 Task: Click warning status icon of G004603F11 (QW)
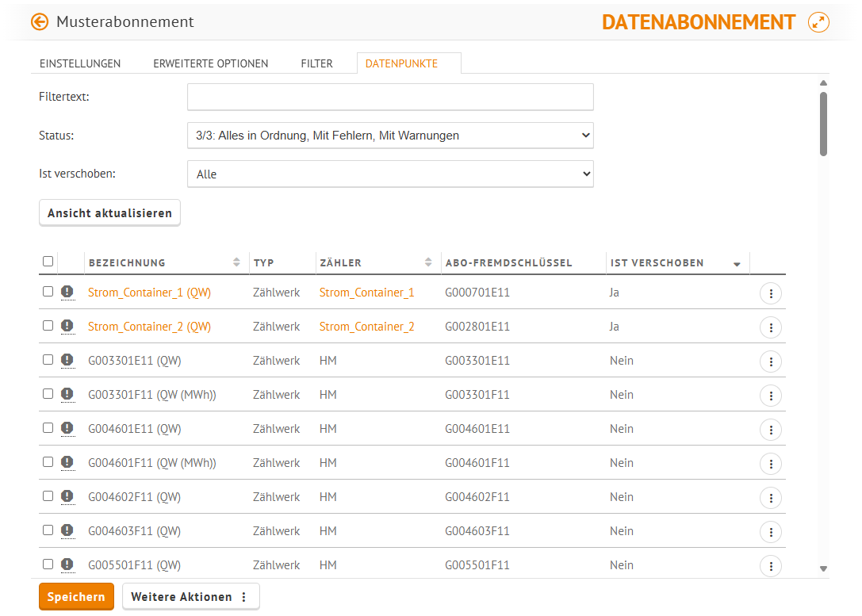click(67, 530)
